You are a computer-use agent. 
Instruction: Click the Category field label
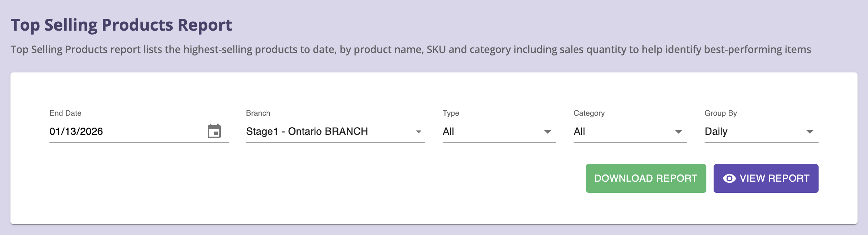tap(589, 113)
